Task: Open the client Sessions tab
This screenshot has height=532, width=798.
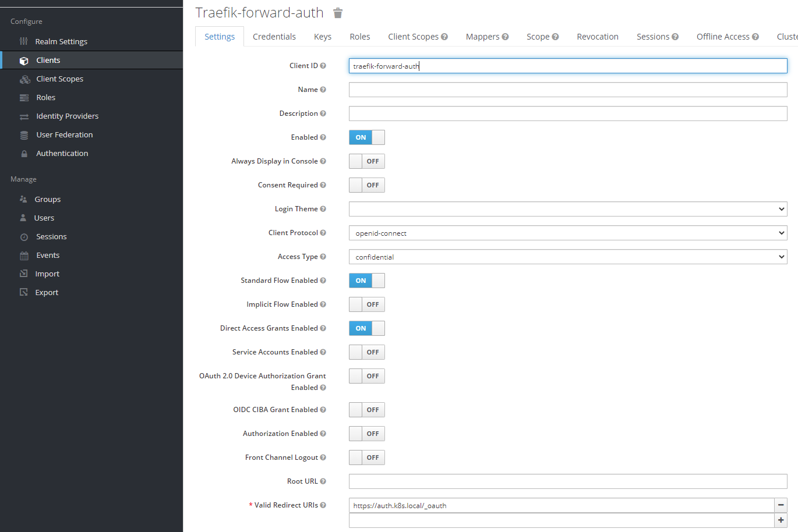Action: [657, 37]
